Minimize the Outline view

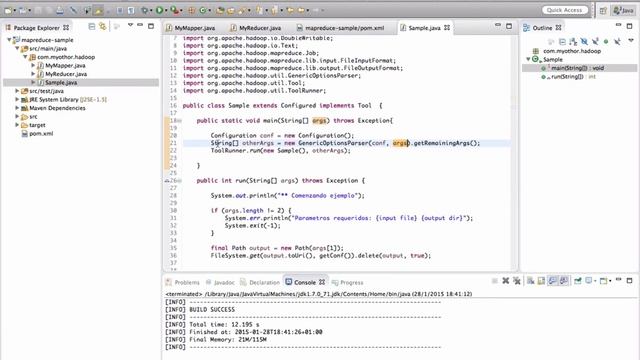618,26
